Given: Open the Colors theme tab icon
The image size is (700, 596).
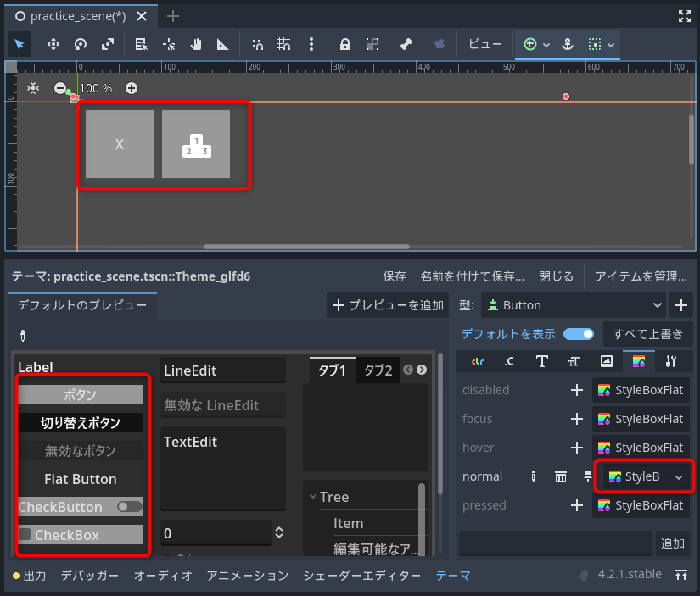Looking at the screenshot, I should point(477,361).
